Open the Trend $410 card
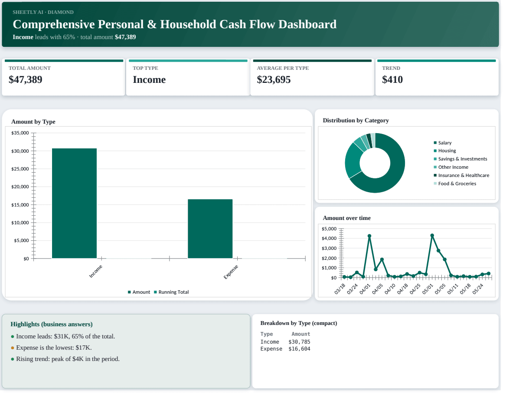Viewport: 532px width, 400px height. (437, 77)
